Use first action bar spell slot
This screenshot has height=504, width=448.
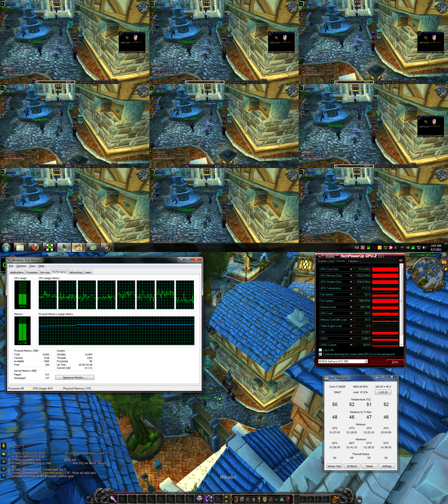[113, 499]
